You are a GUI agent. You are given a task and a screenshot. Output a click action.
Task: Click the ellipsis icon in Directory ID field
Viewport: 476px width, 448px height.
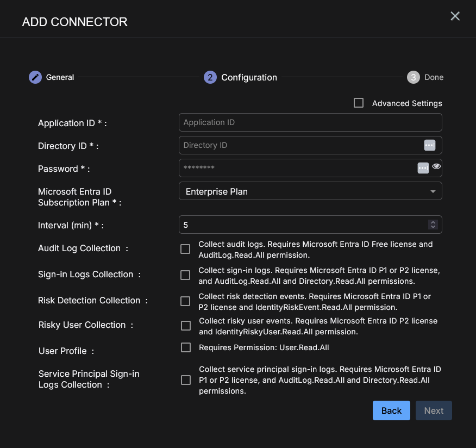click(429, 145)
